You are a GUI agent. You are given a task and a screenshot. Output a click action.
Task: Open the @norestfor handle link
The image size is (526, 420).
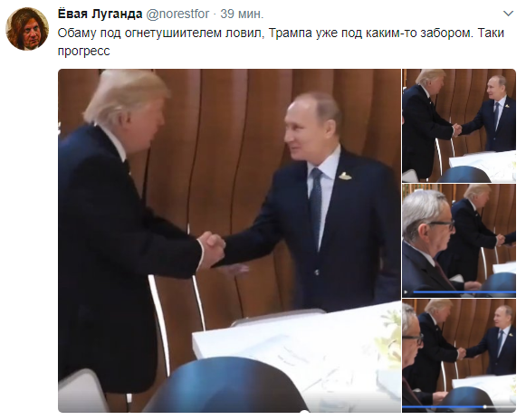pos(177,14)
